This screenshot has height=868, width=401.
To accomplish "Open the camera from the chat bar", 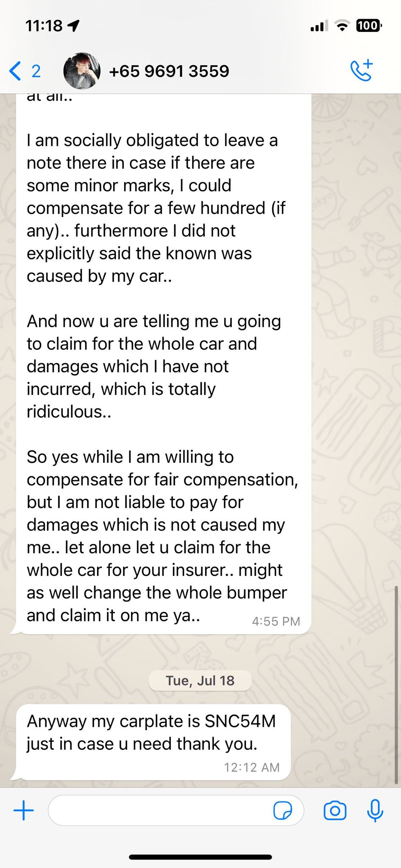I will 335,811.
